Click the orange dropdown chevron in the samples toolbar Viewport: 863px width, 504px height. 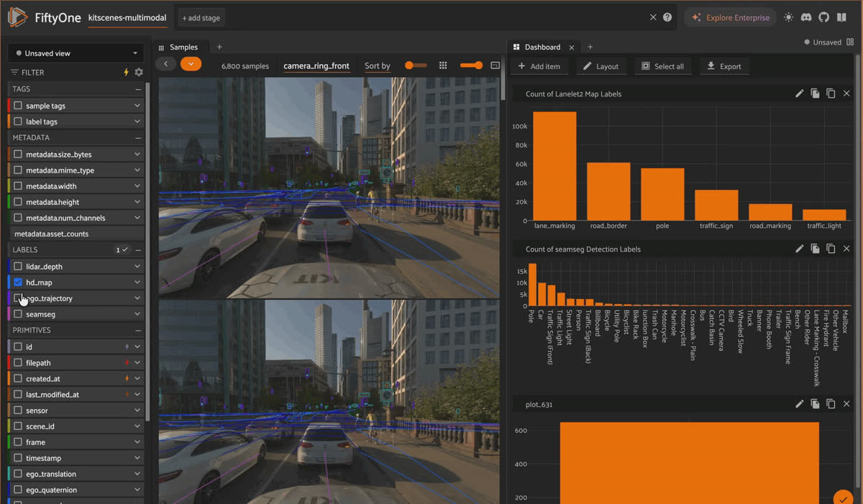tap(191, 64)
